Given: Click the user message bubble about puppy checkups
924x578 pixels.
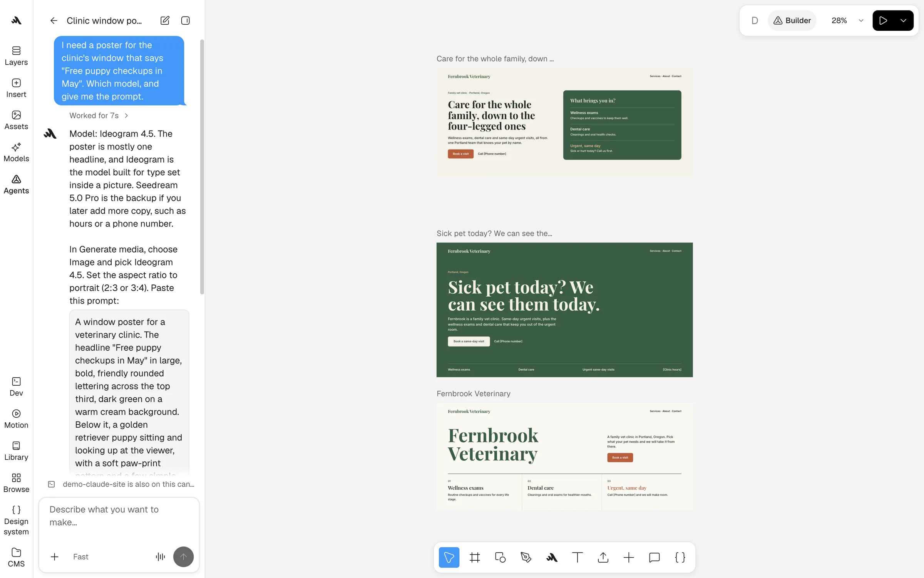Looking at the screenshot, I should click(x=119, y=71).
